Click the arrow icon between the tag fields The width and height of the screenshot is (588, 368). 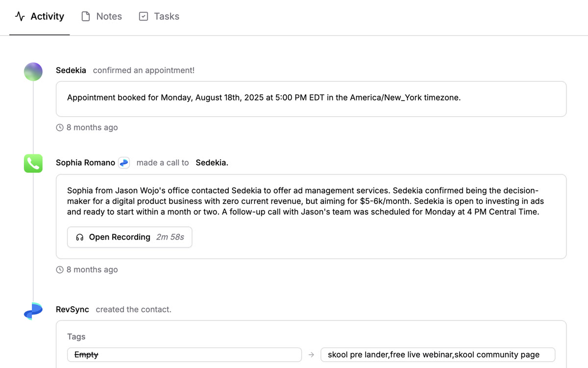coord(312,354)
